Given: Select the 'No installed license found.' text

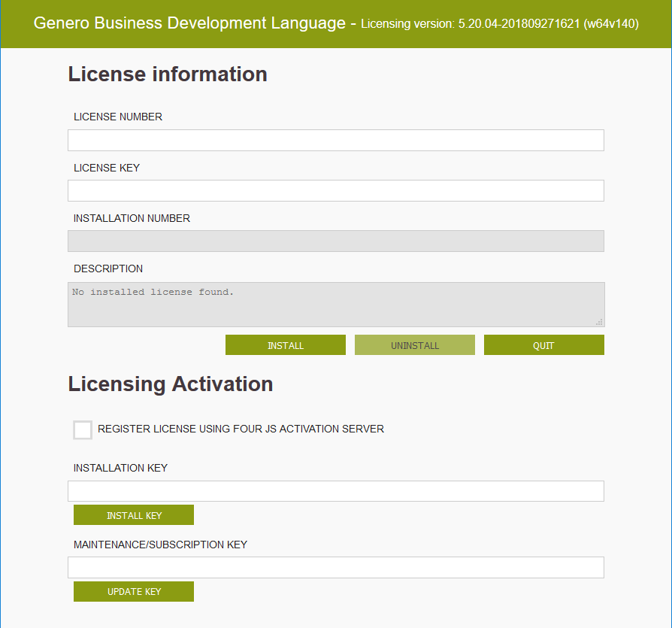Looking at the screenshot, I should point(153,292).
